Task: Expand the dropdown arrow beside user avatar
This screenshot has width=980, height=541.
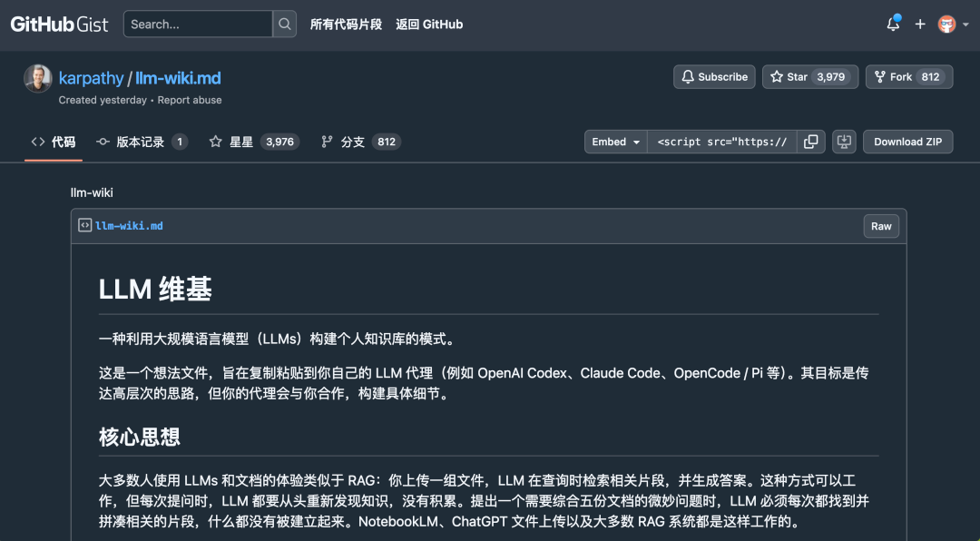Action: (x=965, y=25)
